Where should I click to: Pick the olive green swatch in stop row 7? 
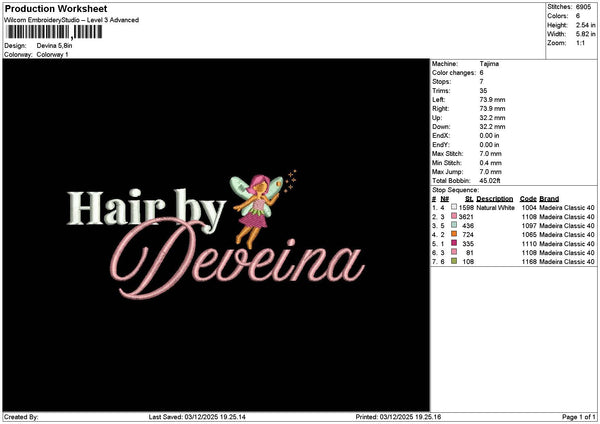(x=454, y=261)
